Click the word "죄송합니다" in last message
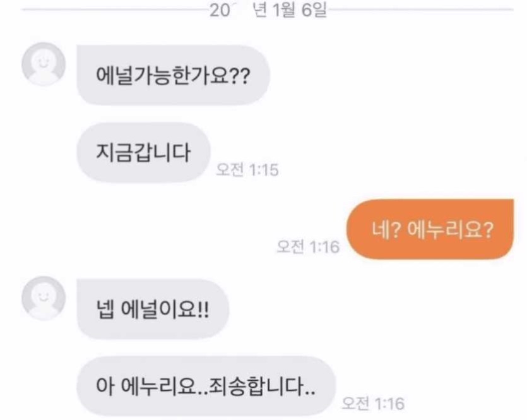527x420 pixels. [x=257, y=387]
